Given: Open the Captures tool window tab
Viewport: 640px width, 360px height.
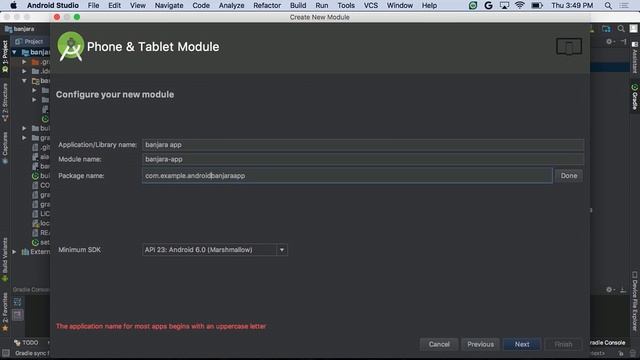Looking at the screenshot, I should click(5, 147).
